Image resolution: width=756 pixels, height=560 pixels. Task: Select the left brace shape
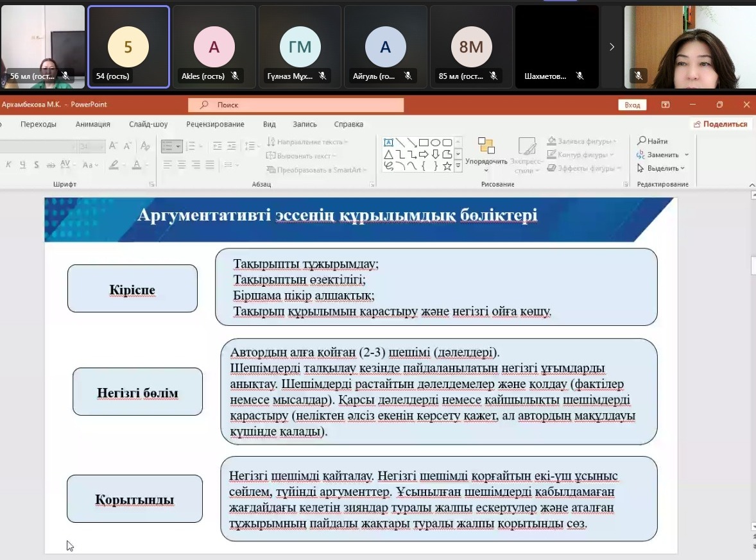click(424, 166)
